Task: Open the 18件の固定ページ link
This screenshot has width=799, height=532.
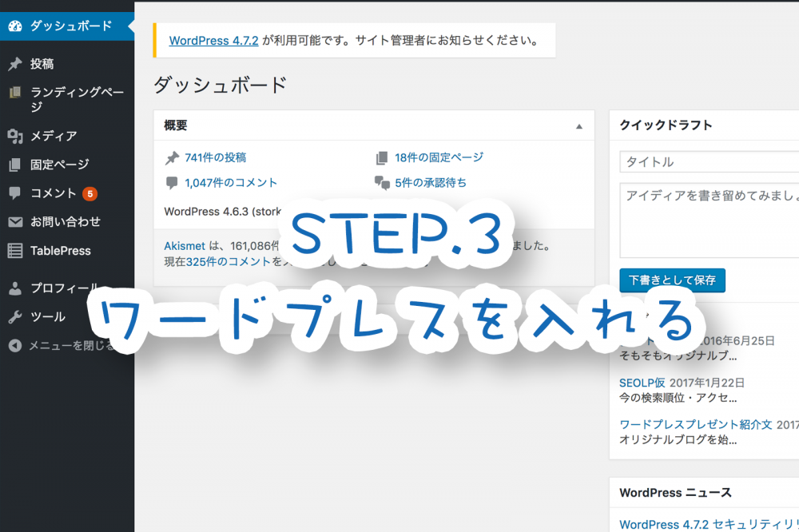Action: pos(439,158)
